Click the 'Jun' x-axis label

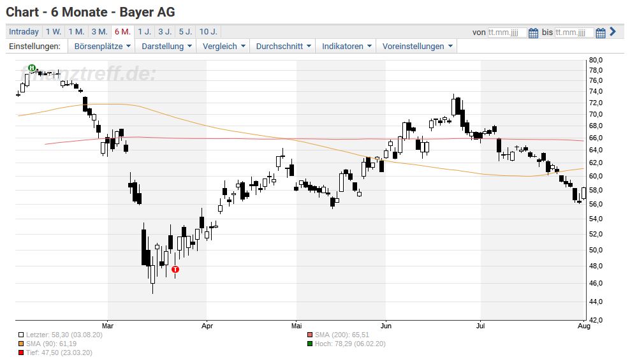(x=386, y=326)
